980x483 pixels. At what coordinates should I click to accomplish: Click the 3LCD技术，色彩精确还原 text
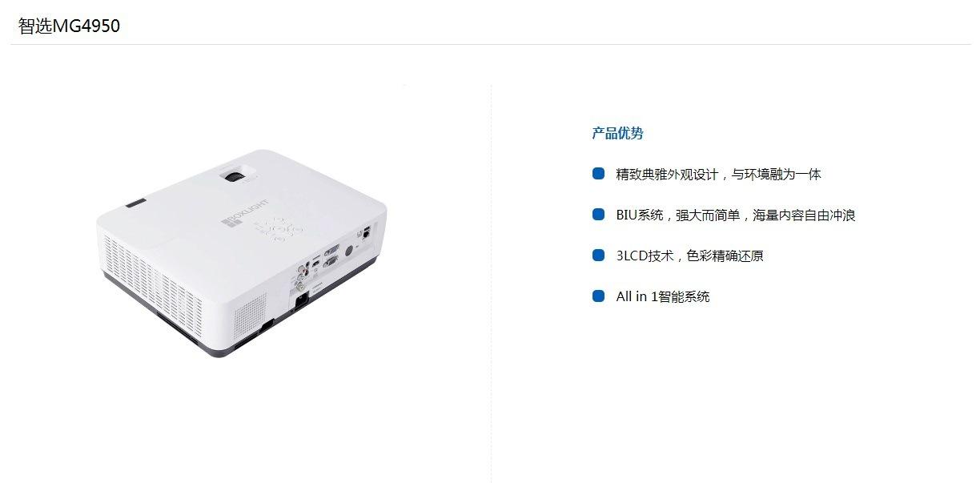[x=689, y=256]
